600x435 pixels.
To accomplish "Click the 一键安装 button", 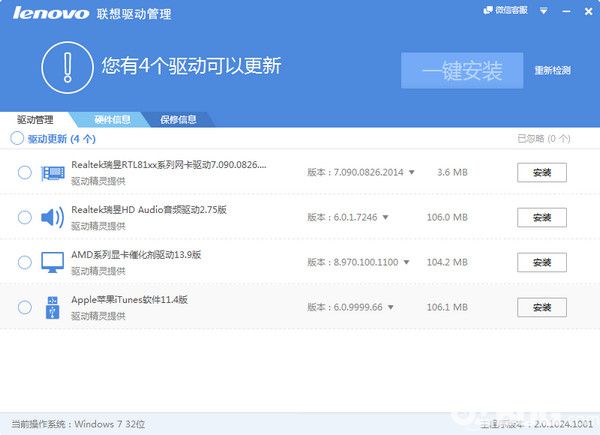I will click(462, 71).
